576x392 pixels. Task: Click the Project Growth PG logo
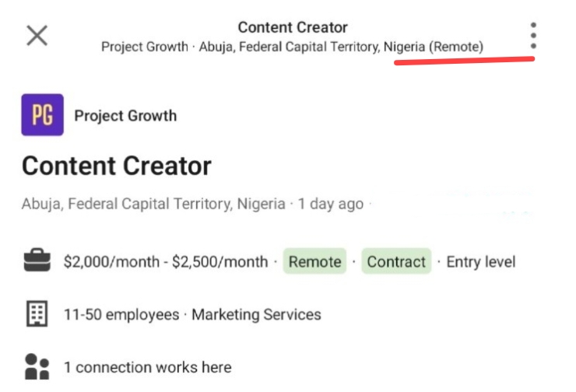click(42, 114)
